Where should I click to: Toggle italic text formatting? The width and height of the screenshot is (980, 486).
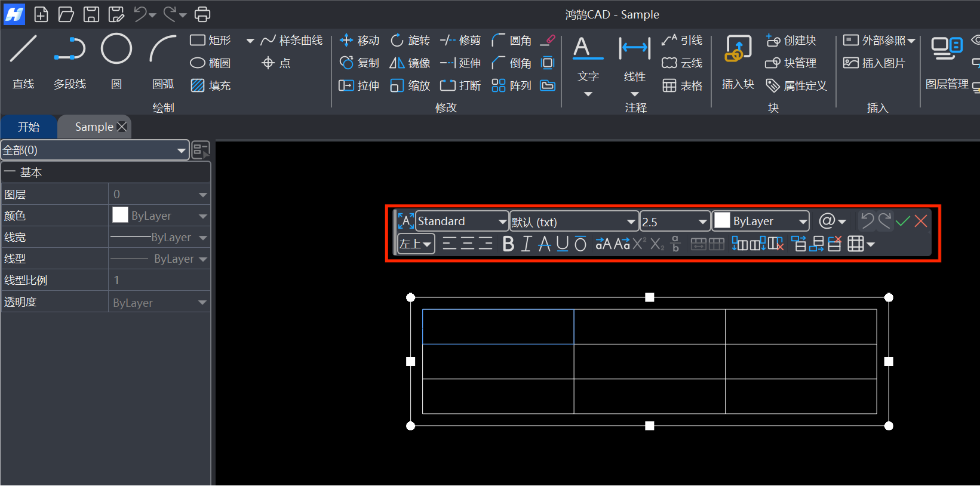tap(526, 244)
